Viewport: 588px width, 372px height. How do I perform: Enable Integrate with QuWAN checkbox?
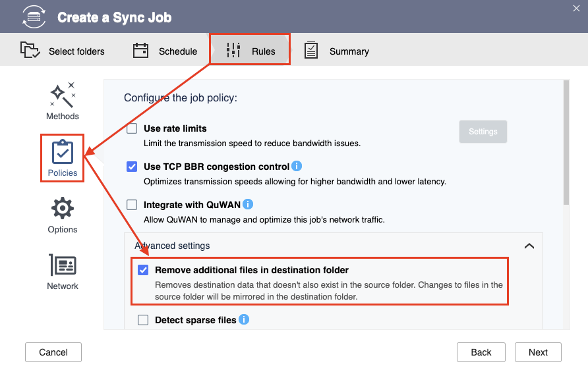[132, 205]
